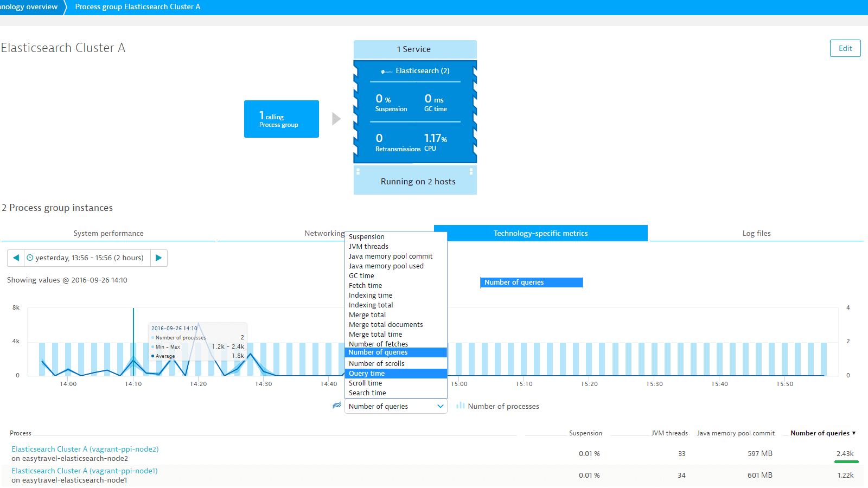Click the Elasticsearch (2) process tile title
868x488 pixels.
(423, 71)
